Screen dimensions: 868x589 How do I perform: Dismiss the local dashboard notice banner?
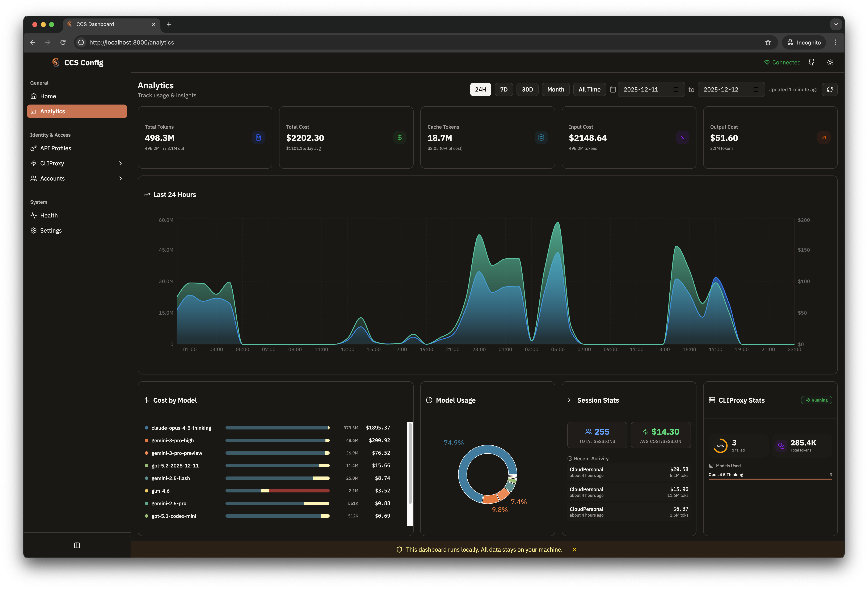(x=574, y=549)
